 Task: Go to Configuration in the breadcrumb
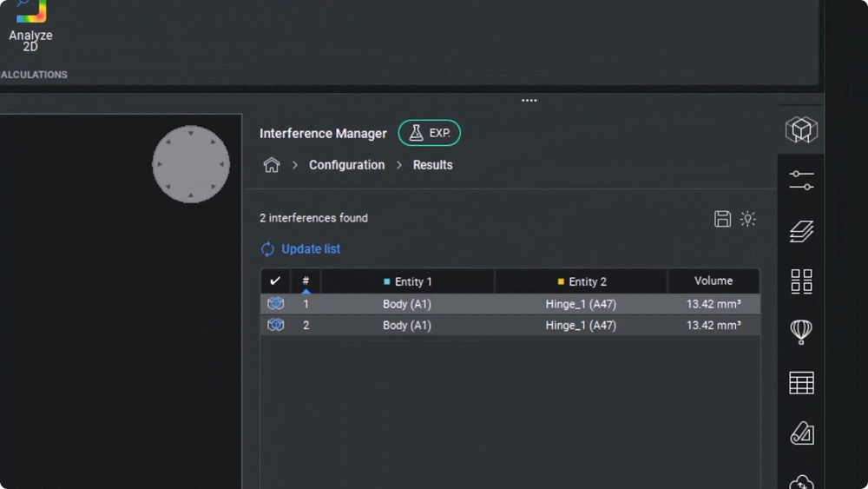coord(346,165)
